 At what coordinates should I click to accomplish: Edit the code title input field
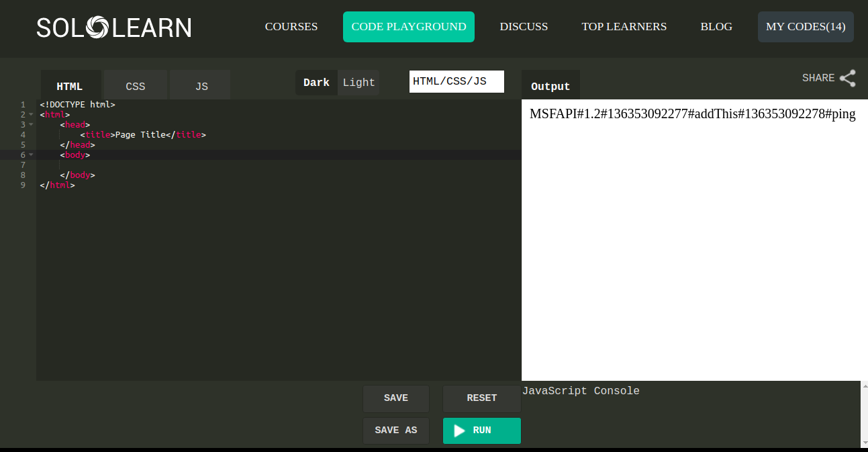(x=456, y=81)
